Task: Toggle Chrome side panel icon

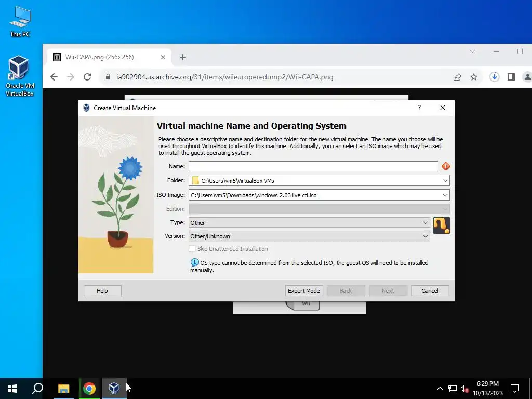Action: click(511, 77)
